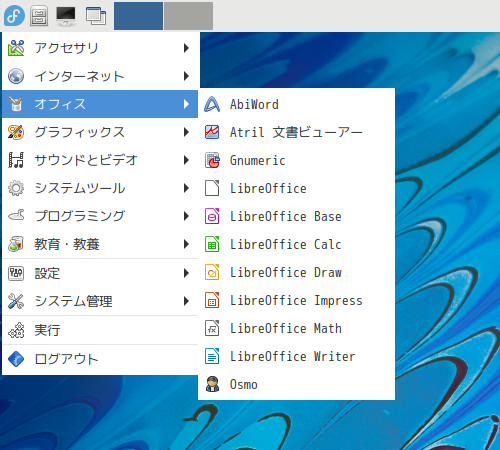Screen dimensions: 500x450
Task: Select LibreOffice Writer menu entry
Action: 296,356
